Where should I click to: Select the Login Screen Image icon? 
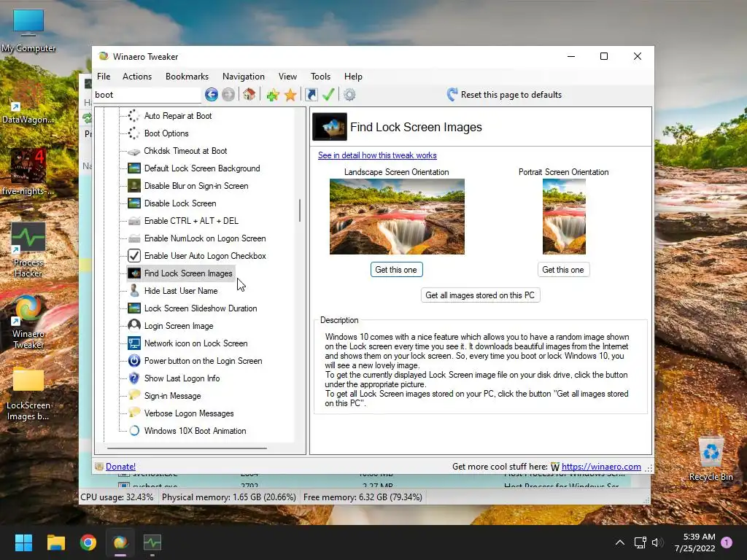134,325
